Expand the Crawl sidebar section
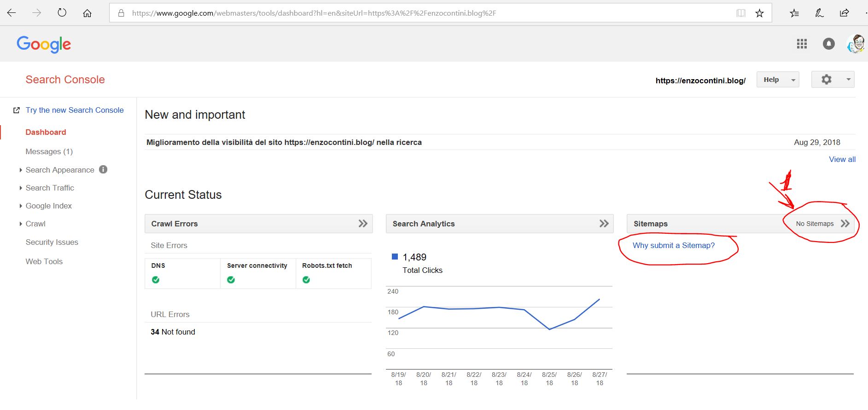Screen dimensions: 868x410 [x=35, y=224]
